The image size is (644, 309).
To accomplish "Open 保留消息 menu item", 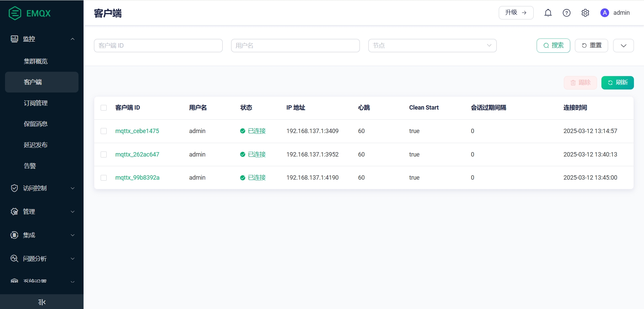I will pos(36,124).
